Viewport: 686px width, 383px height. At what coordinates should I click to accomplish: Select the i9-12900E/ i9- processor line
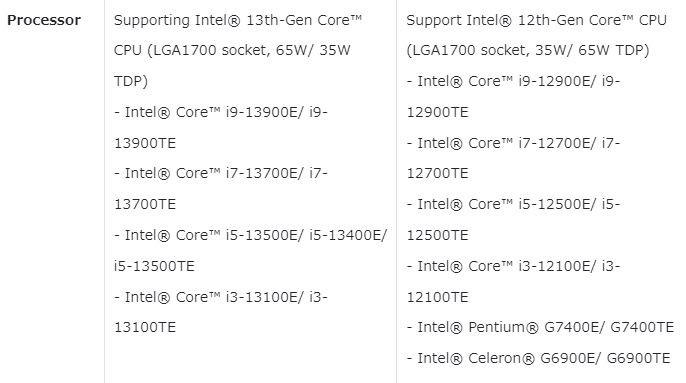point(513,81)
